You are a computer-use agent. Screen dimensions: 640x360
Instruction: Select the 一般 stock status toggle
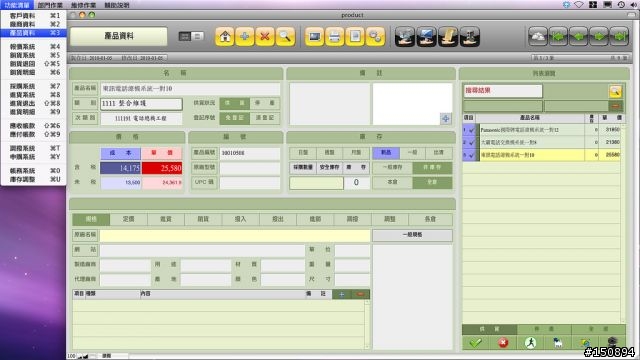(412, 153)
